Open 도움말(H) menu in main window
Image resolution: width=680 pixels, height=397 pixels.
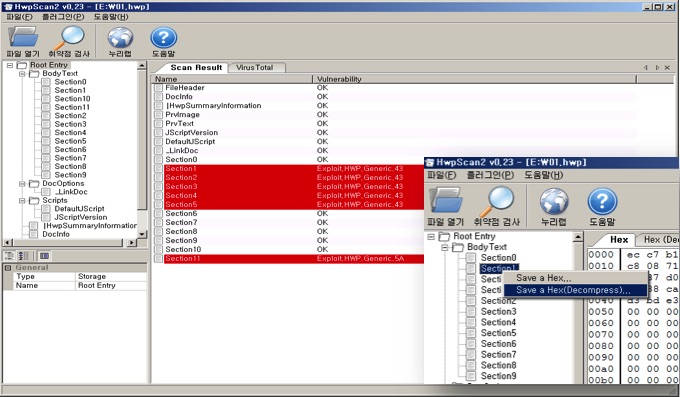(x=111, y=17)
